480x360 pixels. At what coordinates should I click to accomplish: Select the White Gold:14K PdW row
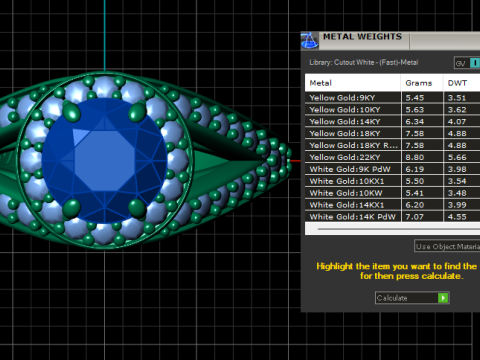[x=392, y=217]
